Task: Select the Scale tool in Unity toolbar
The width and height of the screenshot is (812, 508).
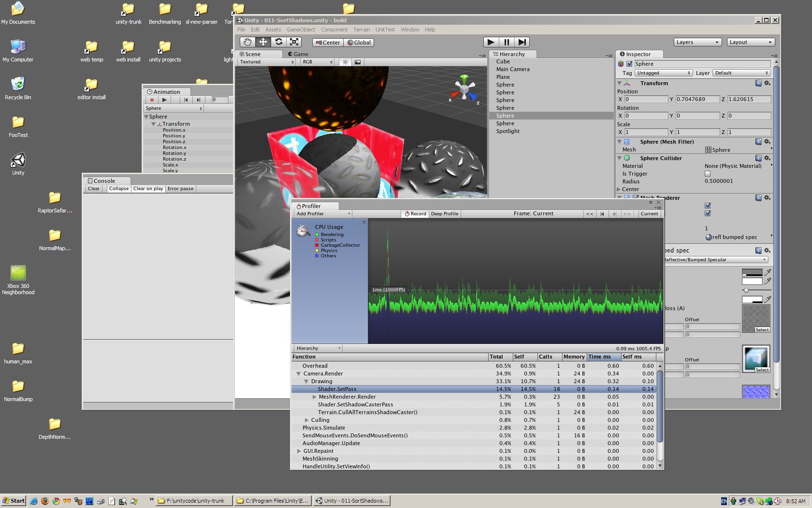Action: [x=294, y=42]
